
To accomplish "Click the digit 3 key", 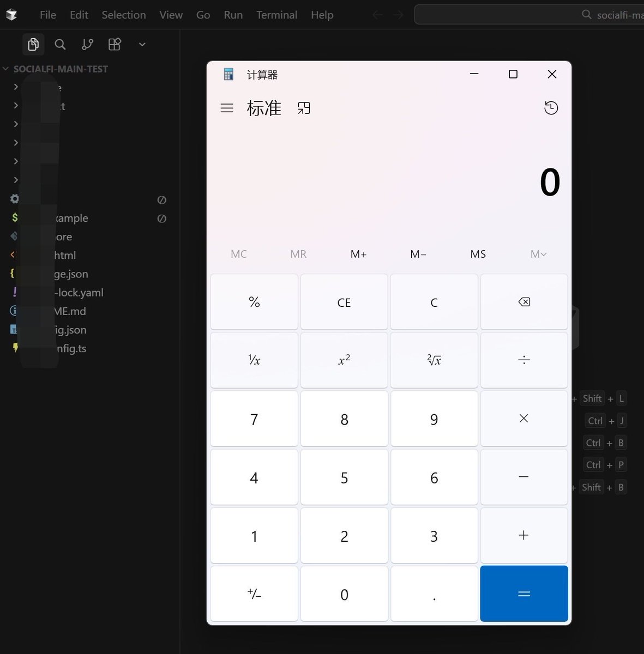I will tap(434, 535).
